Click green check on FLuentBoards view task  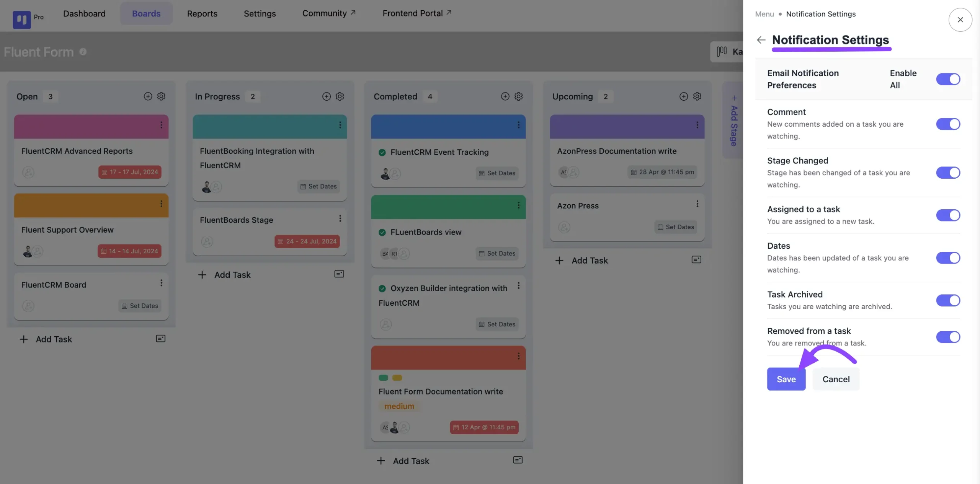(x=382, y=233)
